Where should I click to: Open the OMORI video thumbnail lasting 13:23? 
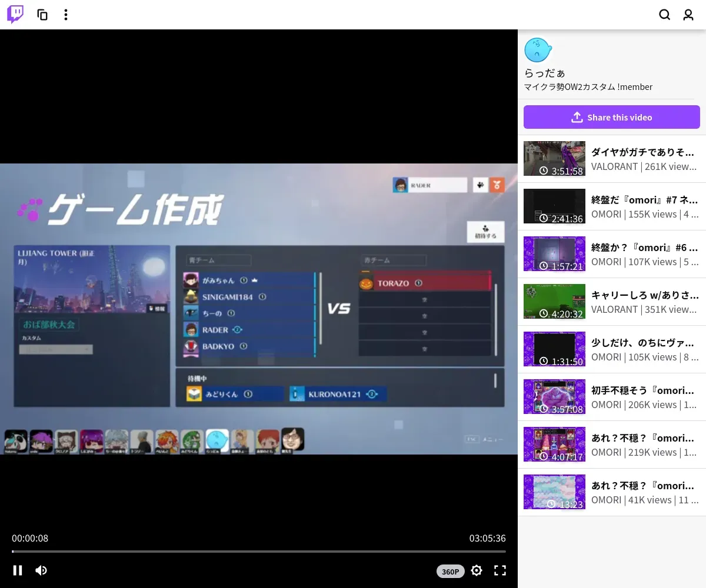pyautogui.click(x=554, y=492)
